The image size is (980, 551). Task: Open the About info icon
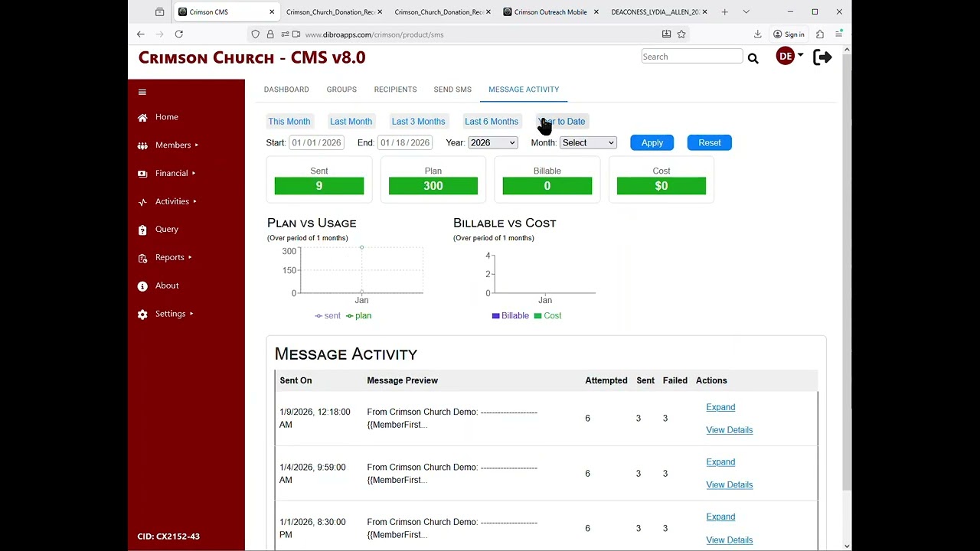(142, 286)
